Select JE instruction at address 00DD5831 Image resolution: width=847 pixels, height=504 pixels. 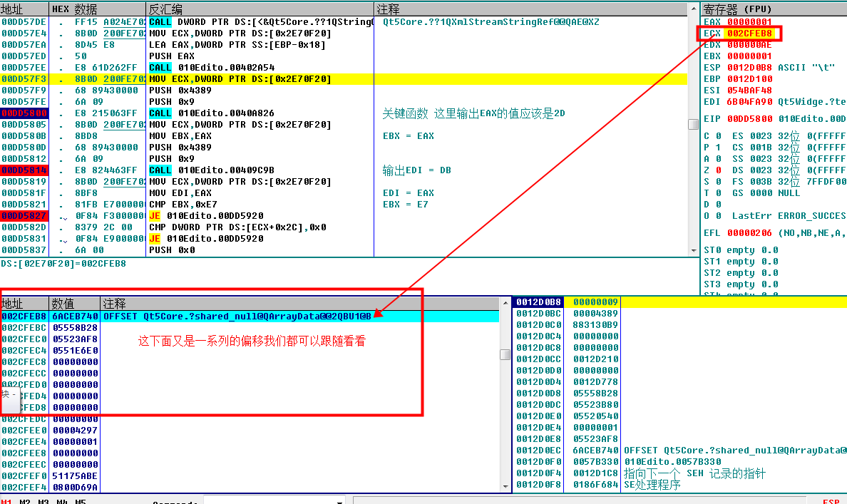point(206,239)
